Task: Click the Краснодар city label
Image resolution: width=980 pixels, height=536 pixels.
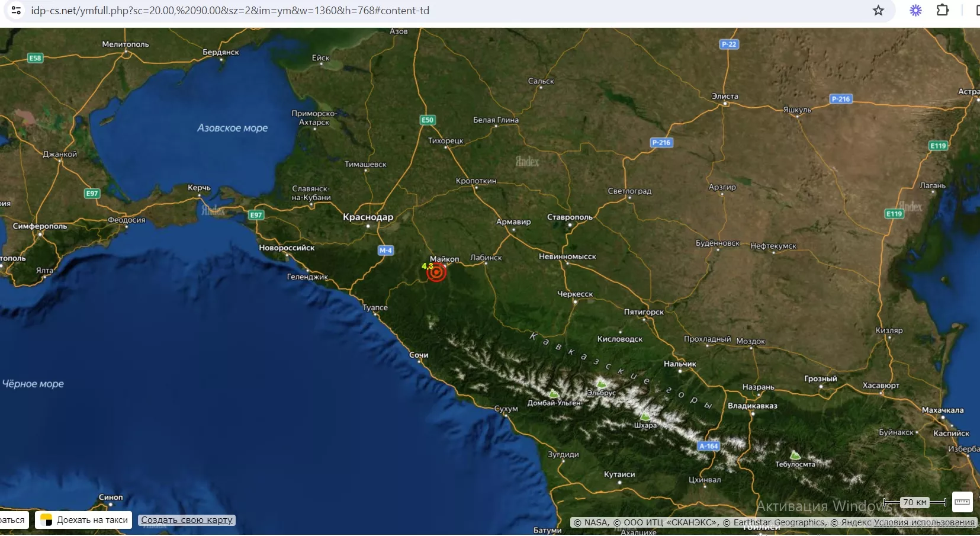Action: click(x=368, y=217)
